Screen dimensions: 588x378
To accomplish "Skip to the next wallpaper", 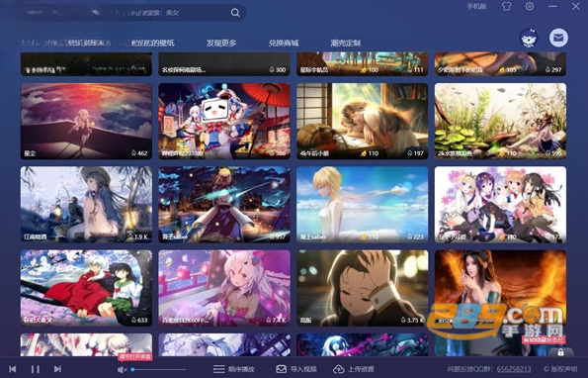I will click(x=57, y=369).
